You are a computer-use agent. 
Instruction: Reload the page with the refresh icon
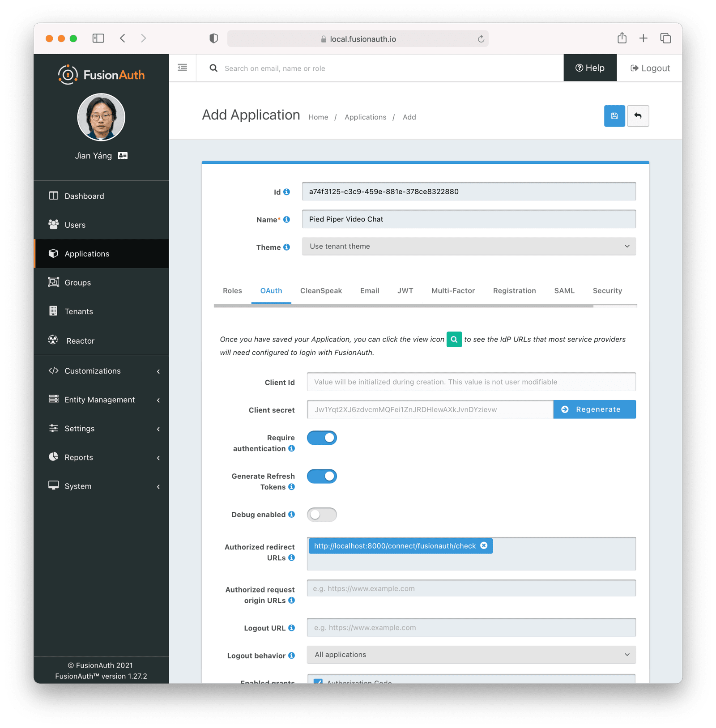[481, 39]
